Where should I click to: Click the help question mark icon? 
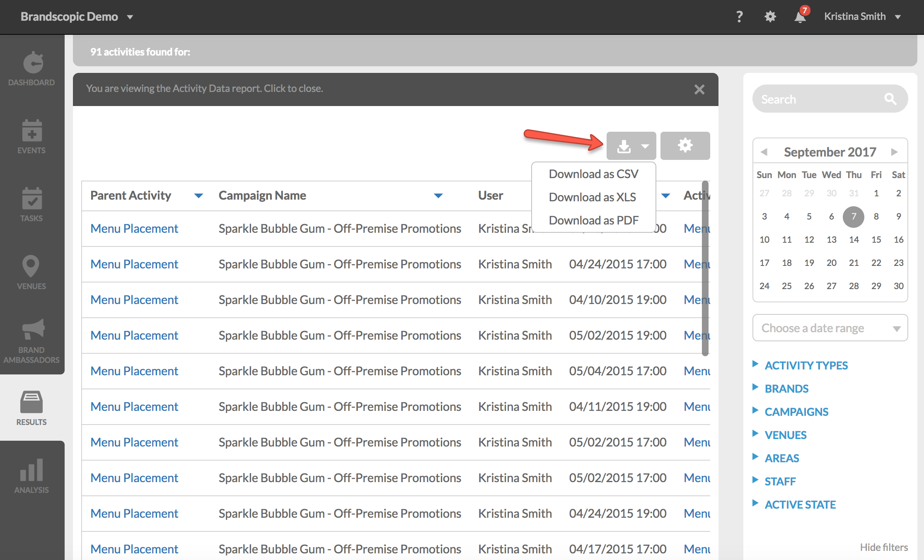pos(740,17)
